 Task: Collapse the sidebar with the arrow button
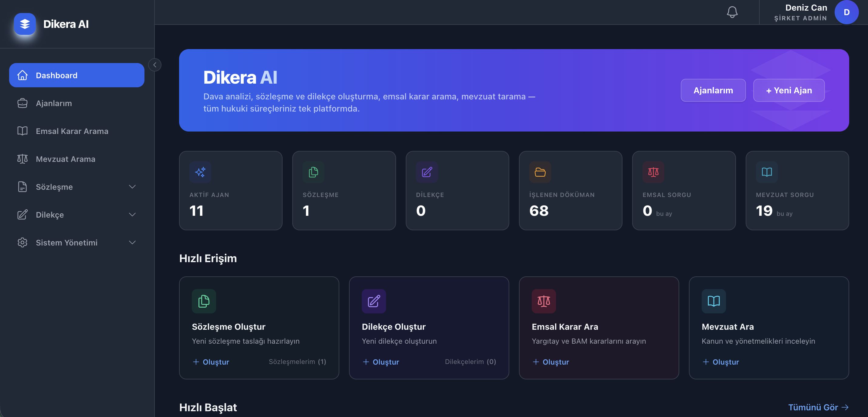pos(155,65)
